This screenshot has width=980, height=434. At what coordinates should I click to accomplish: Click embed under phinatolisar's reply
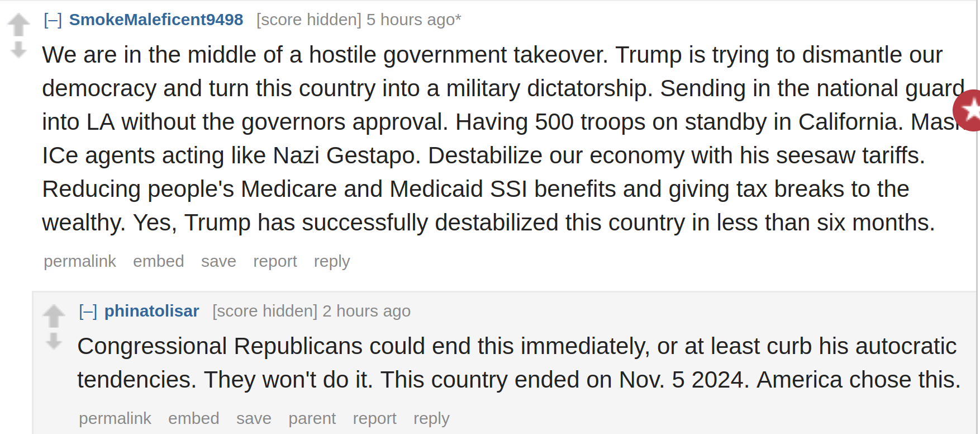(x=194, y=418)
